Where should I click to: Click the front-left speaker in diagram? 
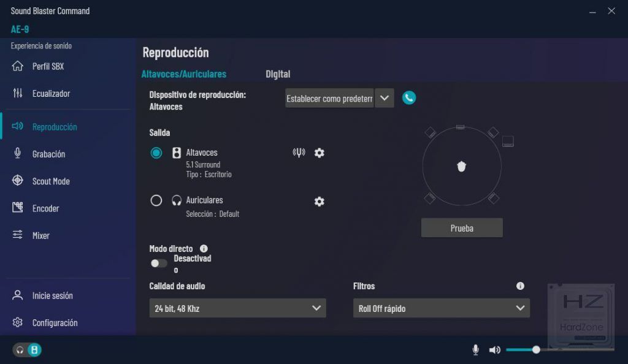point(430,132)
